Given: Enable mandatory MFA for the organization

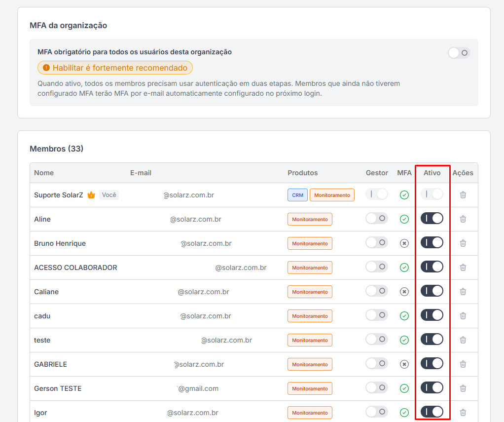Looking at the screenshot, I should click(459, 53).
